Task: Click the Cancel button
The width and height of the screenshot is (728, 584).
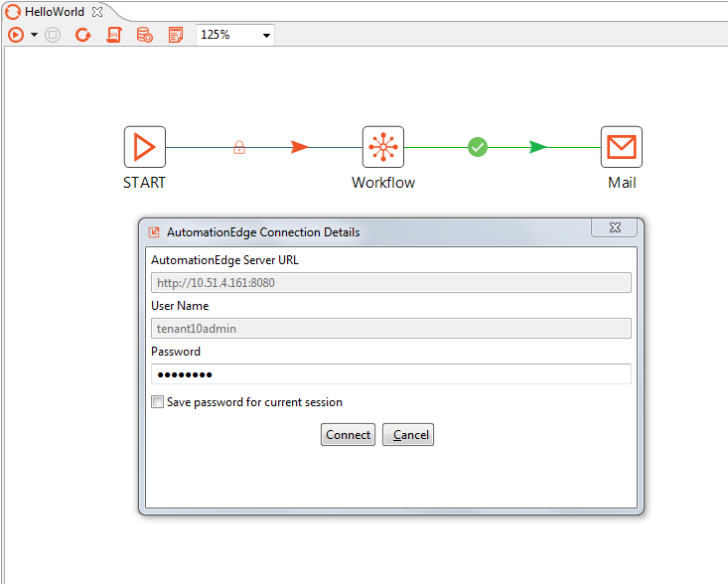Action: point(408,434)
